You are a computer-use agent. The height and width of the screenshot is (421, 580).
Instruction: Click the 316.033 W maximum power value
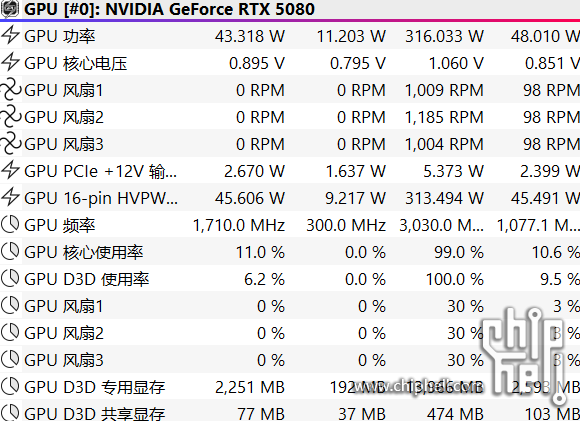point(444,36)
